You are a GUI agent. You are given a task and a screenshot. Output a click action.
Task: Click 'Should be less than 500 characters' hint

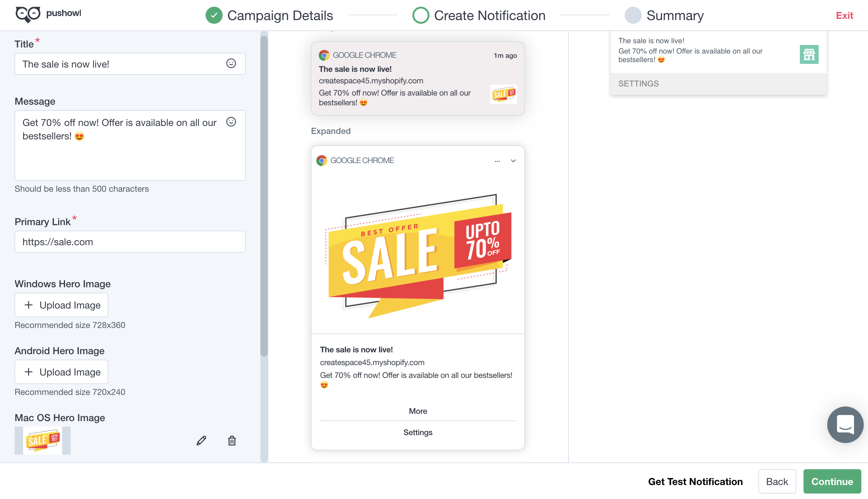pyautogui.click(x=82, y=189)
